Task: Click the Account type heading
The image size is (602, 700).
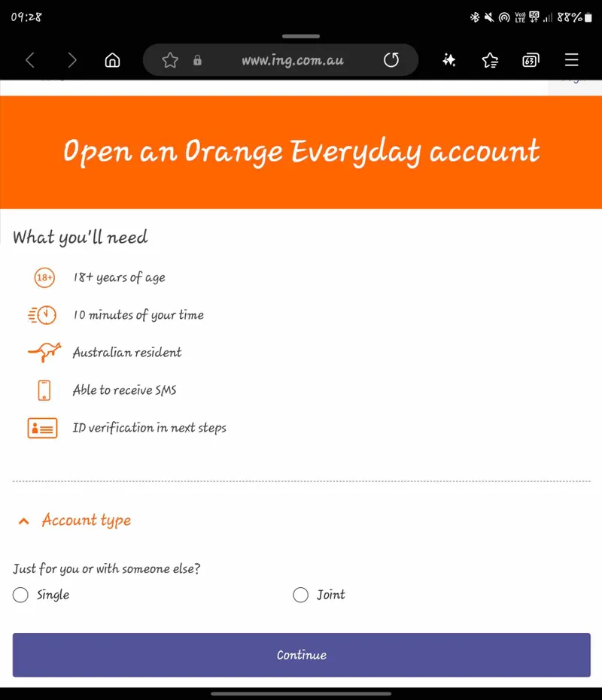Action: (87, 520)
